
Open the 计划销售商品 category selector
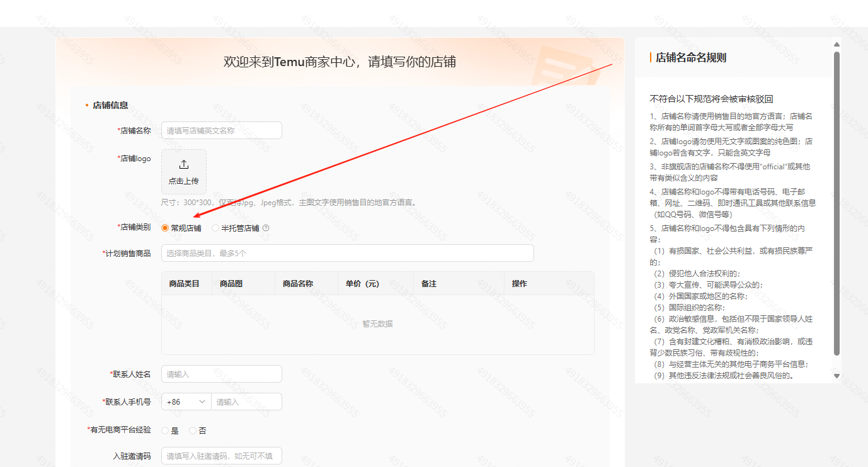tap(348, 253)
